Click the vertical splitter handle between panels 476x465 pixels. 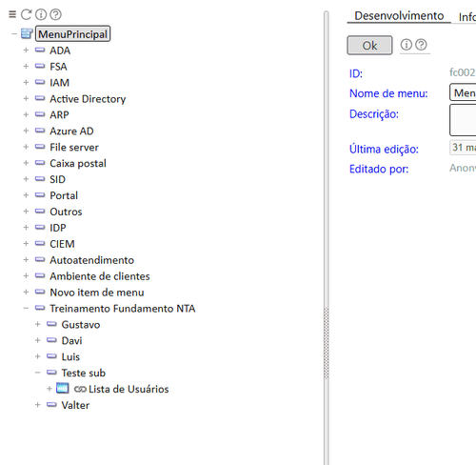tap(327, 343)
